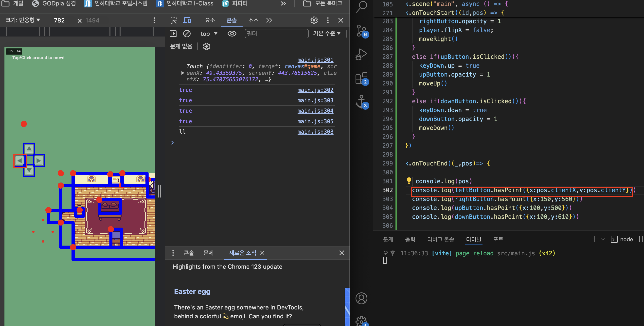The image size is (644, 326).
Task: Switch to the 요소 DevTools tab
Action: point(210,20)
